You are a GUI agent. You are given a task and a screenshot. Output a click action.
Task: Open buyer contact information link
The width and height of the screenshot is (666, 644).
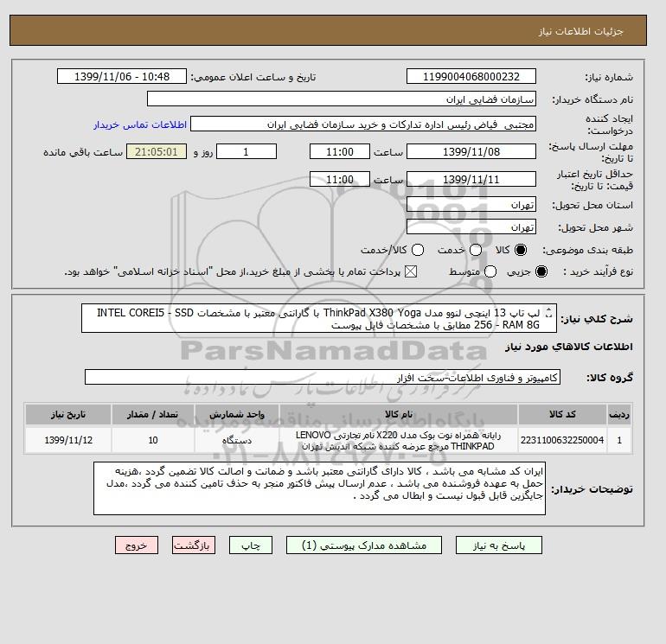tap(140, 124)
